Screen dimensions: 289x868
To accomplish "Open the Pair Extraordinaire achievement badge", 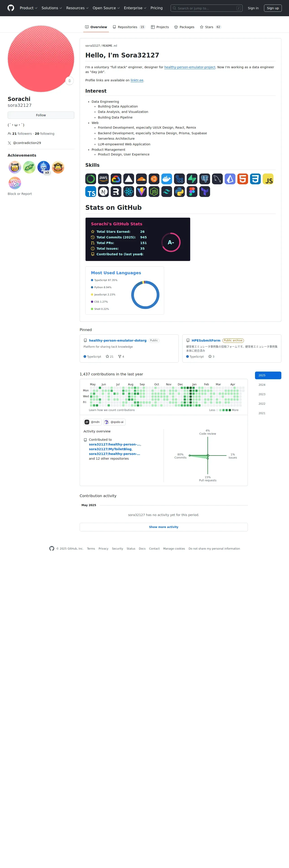I will click(29, 167).
